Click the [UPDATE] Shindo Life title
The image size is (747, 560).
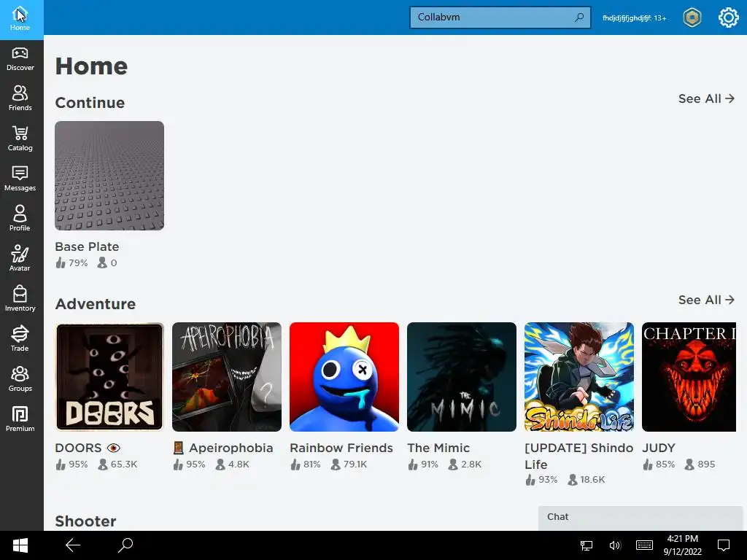point(578,456)
